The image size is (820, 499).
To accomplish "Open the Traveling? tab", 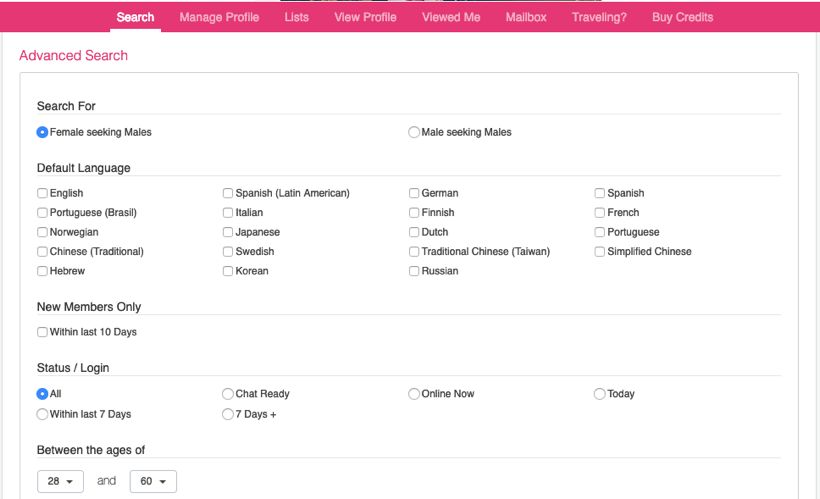I will tap(599, 17).
